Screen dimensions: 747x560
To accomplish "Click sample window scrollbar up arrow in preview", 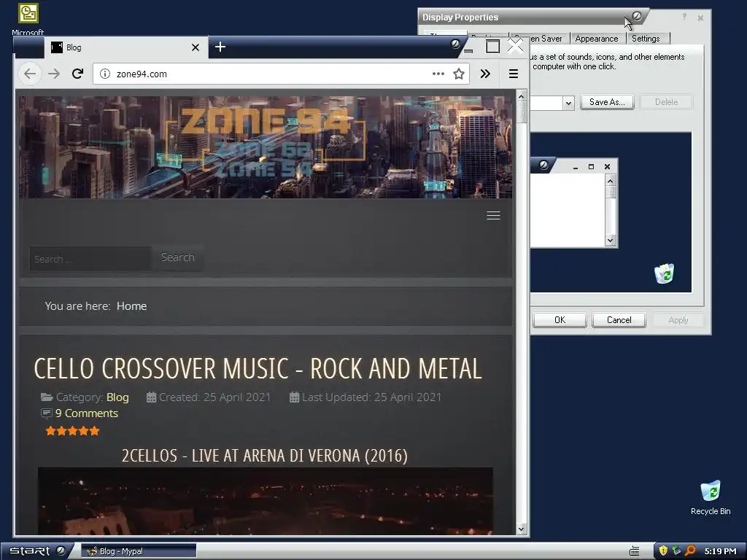I will (x=611, y=180).
